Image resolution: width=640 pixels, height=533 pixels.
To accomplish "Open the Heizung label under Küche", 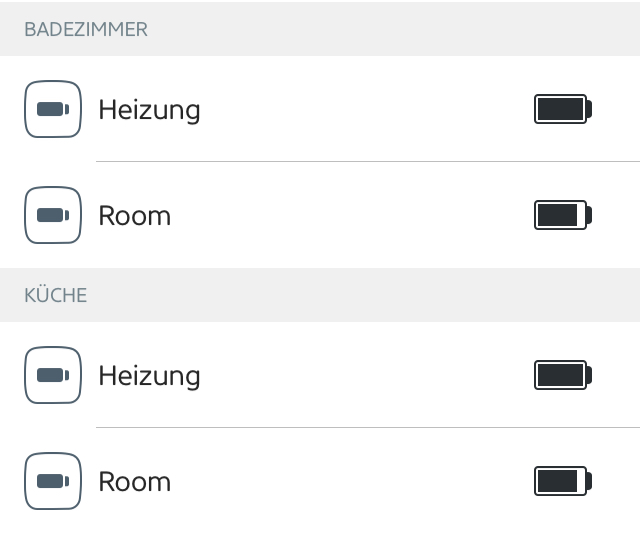I will coord(149,375).
